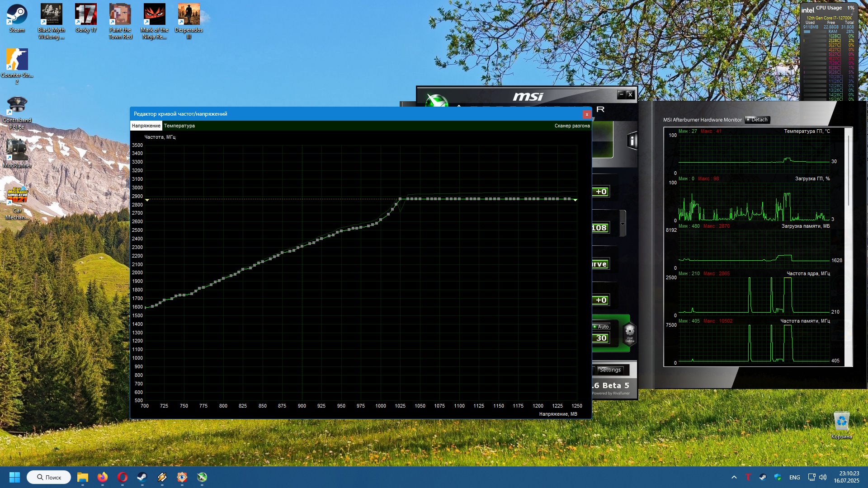Switch to the Температура tab

coord(179,126)
